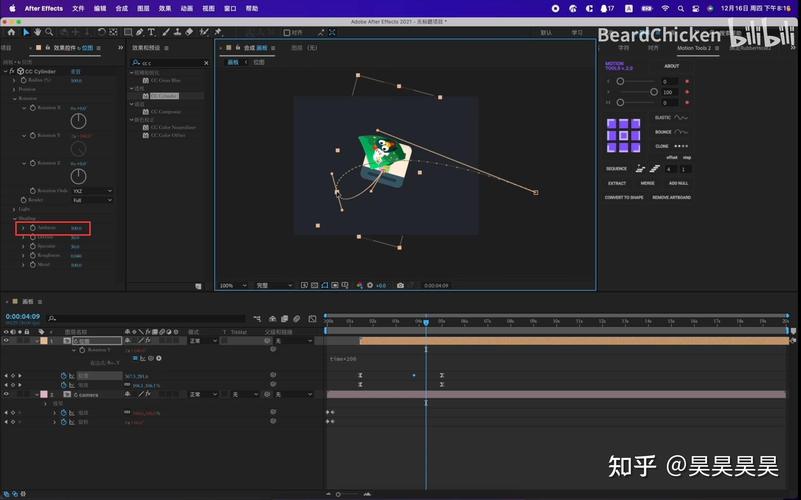Clear the effects search field with X

click(x=206, y=63)
